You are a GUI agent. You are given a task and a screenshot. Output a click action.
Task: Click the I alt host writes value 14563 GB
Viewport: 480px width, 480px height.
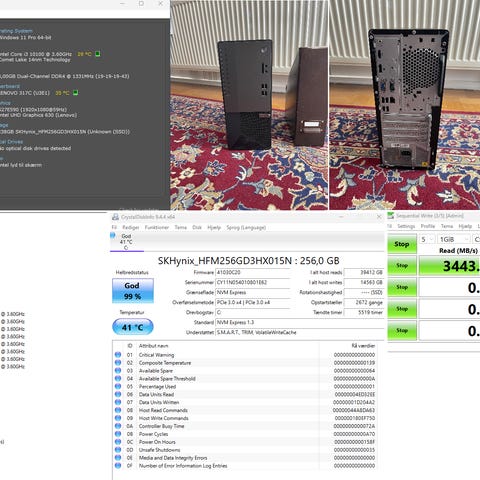pyautogui.click(x=364, y=282)
